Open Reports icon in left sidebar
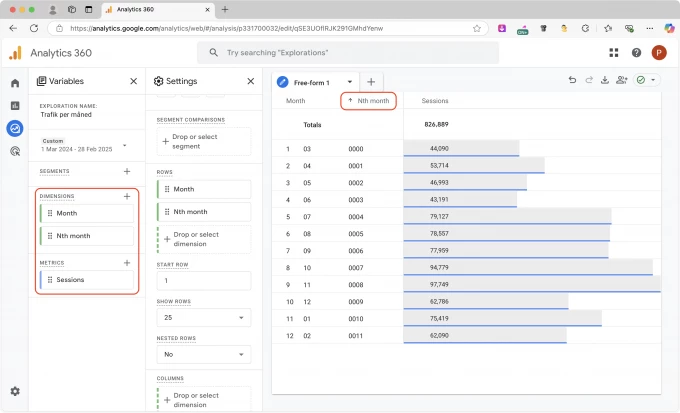The width and height of the screenshot is (680, 413). tap(15, 105)
